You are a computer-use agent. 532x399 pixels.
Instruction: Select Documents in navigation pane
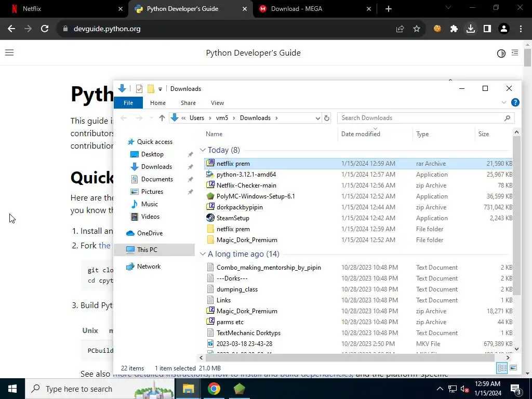coord(157,179)
